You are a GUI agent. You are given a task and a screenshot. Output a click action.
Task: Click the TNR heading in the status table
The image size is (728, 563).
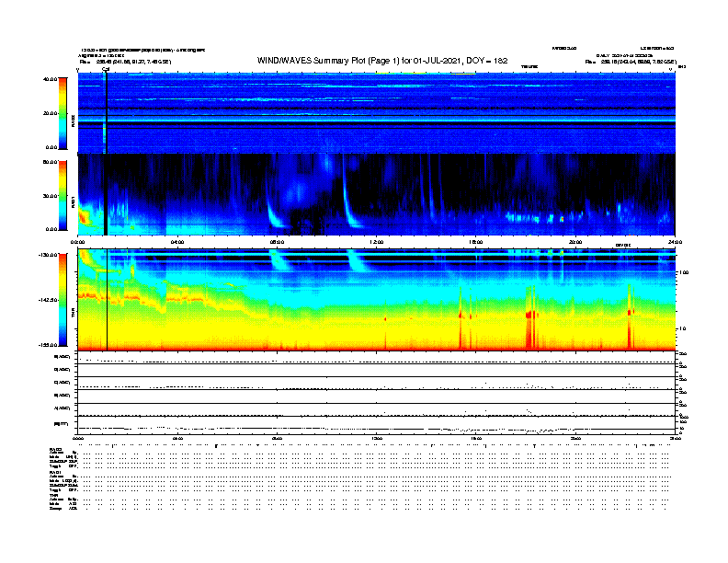tap(54, 496)
